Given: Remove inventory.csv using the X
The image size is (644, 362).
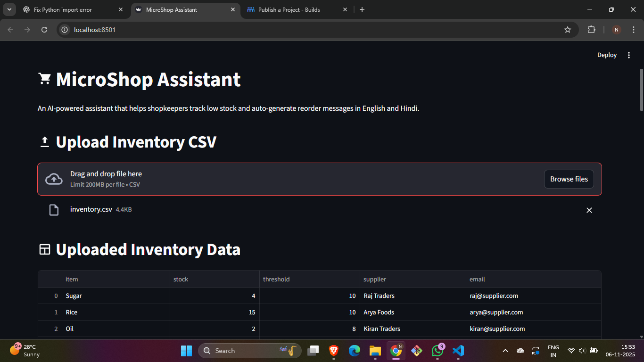Looking at the screenshot, I should 589,210.
